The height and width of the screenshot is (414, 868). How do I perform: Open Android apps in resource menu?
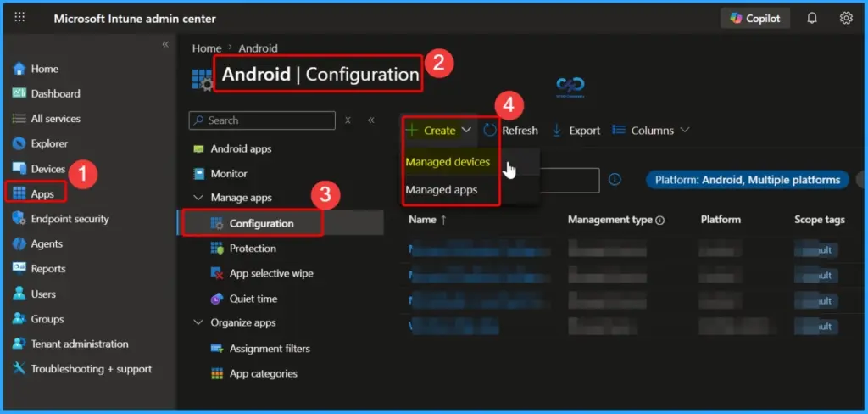click(x=241, y=148)
